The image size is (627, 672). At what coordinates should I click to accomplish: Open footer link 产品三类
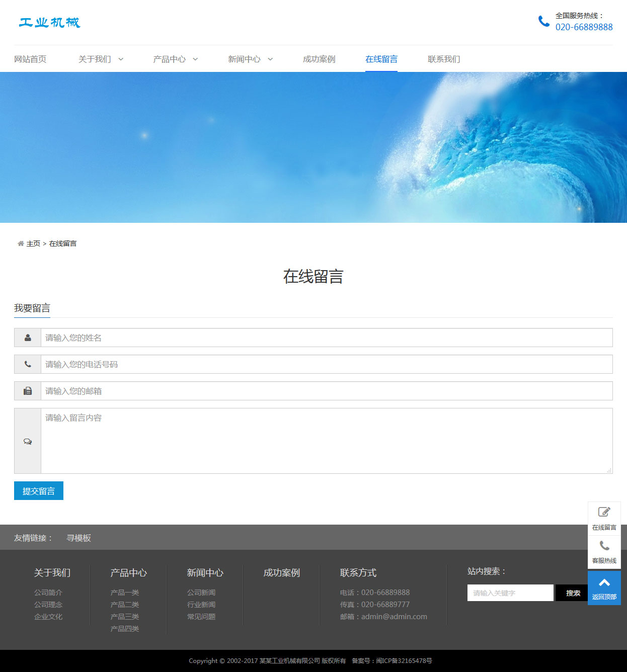(x=125, y=617)
